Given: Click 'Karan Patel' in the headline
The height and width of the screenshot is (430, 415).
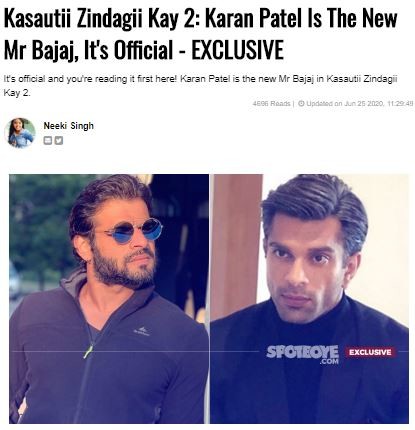Looking at the screenshot, I should click(x=253, y=18).
